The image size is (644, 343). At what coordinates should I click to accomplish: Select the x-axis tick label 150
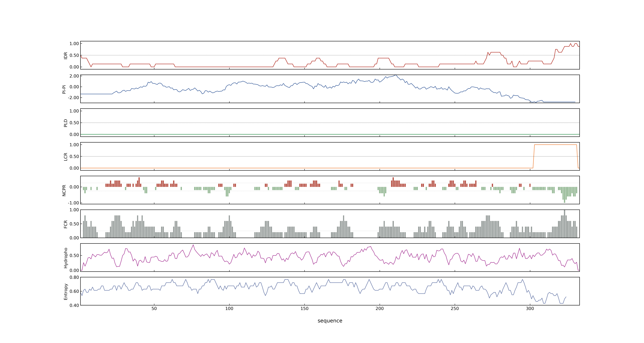tap(304, 309)
